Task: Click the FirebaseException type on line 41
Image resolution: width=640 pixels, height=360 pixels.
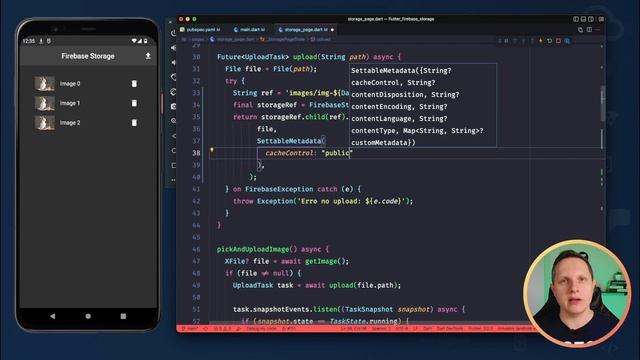Action: (x=279, y=189)
